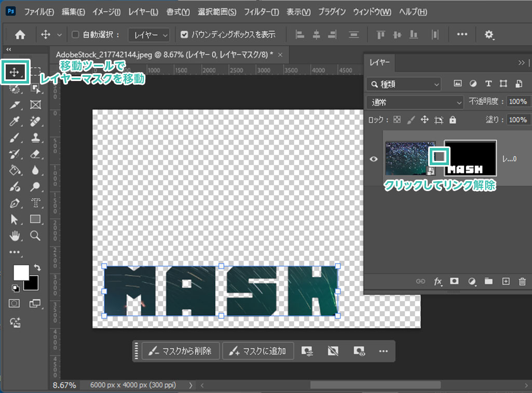
Task: Click the layer mask thumbnail with MASH
Action: (x=470, y=158)
